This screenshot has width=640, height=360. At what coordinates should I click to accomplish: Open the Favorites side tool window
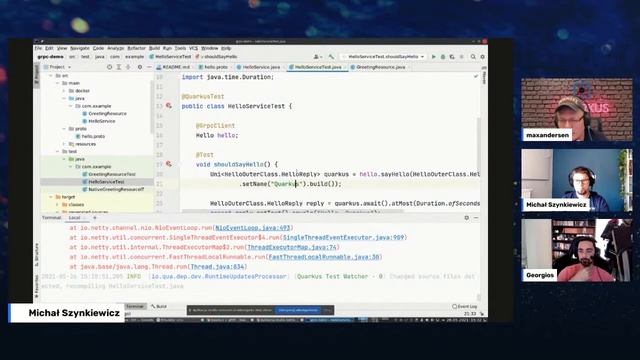tap(37, 286)
